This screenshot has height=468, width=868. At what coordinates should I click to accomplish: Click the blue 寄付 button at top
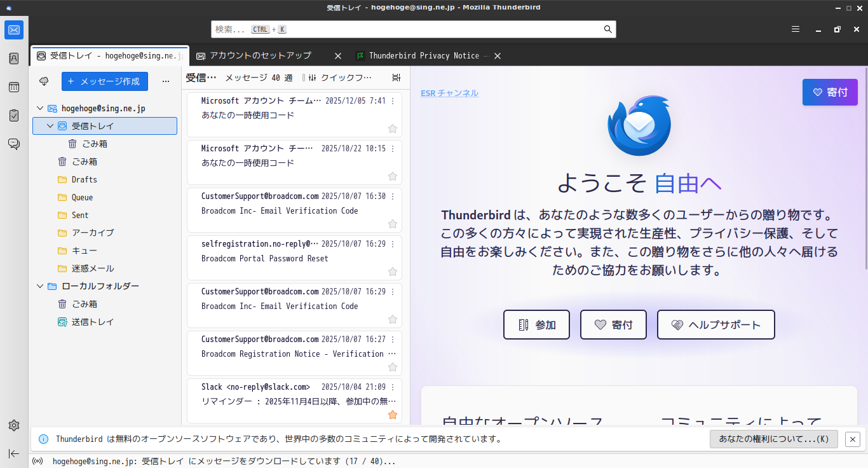coord(830,92)
